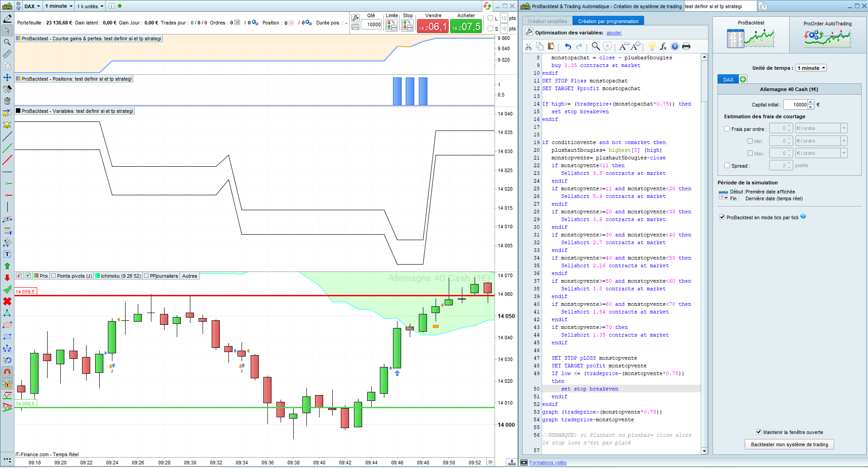
Task: Redo the code edit
Action: coord(579,46)
